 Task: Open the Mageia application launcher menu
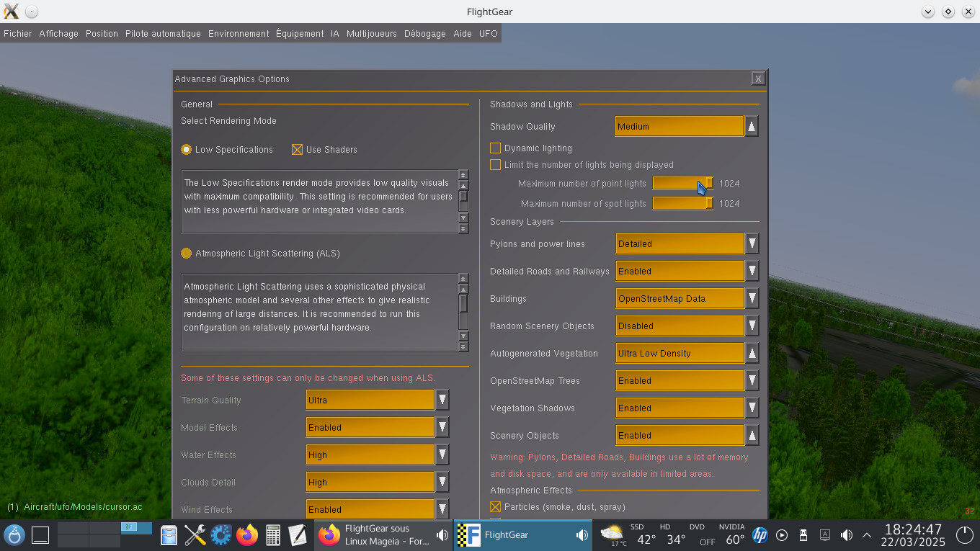(x=14, y=535)
